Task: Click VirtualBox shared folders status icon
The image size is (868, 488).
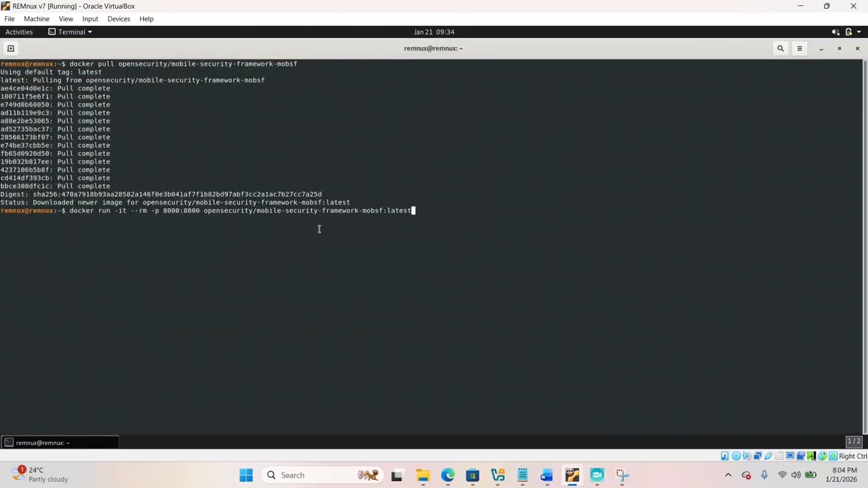Action: tap(779, 456)
